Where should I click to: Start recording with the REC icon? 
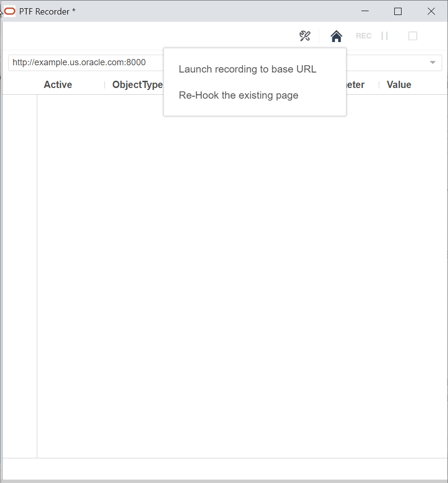pos(363,35)
